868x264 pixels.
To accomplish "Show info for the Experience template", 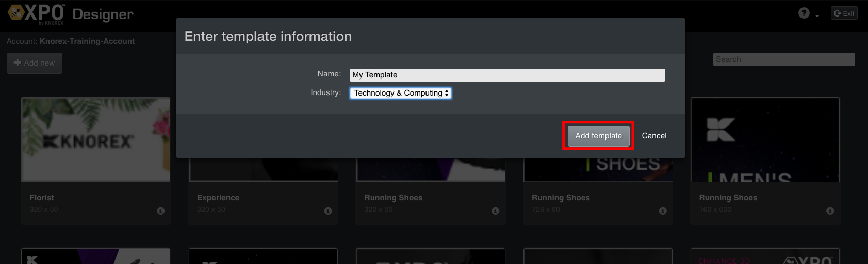I will click(x=328, y=211).
